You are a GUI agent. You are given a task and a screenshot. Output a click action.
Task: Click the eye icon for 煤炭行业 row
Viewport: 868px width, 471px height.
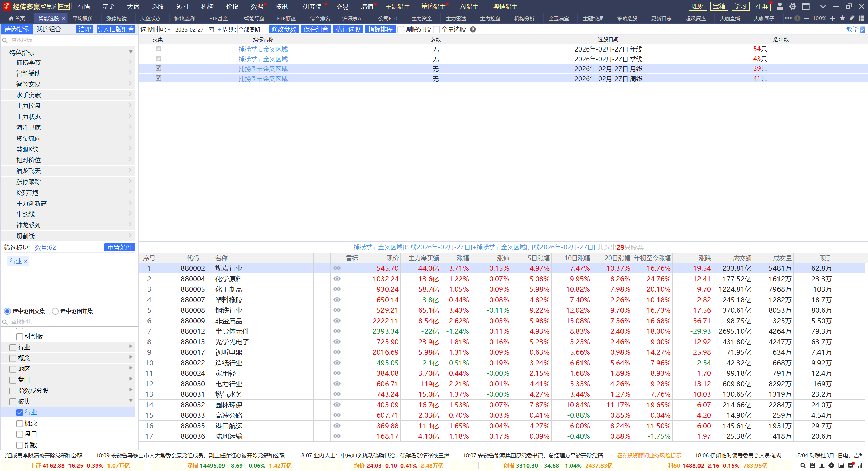coord(337,268)
